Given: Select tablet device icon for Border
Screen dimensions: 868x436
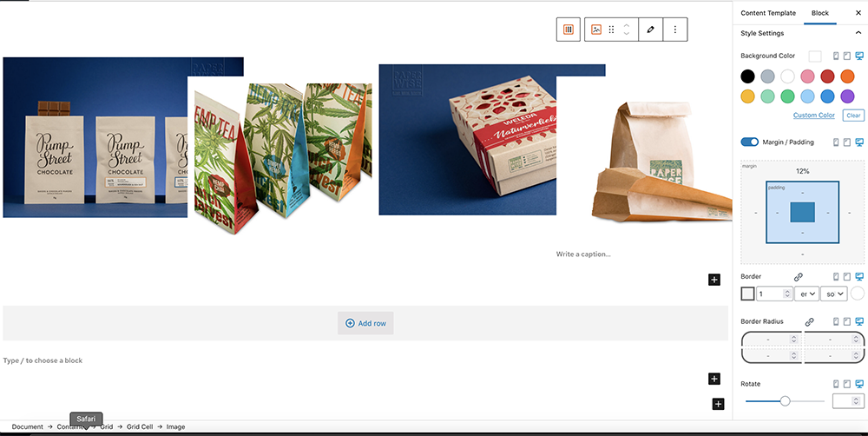Looking at the screenshot, I should pyautogui.click(x=847, y=276).
